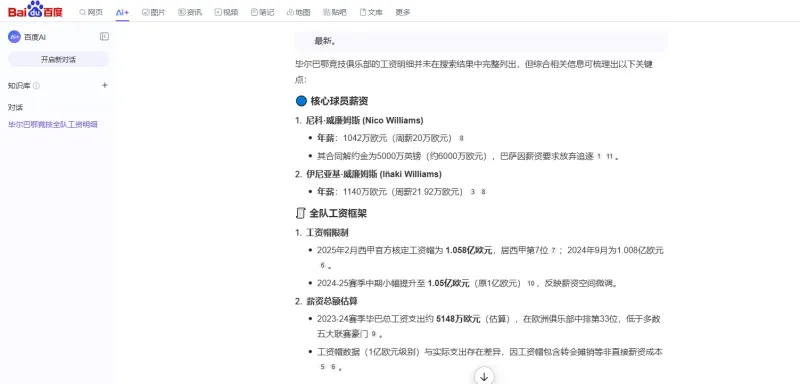Open citation 7 after 居西甲第7位
Screen dimensions: 800x384
553,250
